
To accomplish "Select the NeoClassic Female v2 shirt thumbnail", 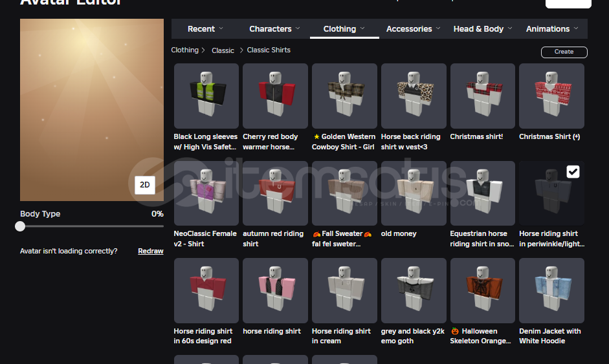I will (206, 193).
